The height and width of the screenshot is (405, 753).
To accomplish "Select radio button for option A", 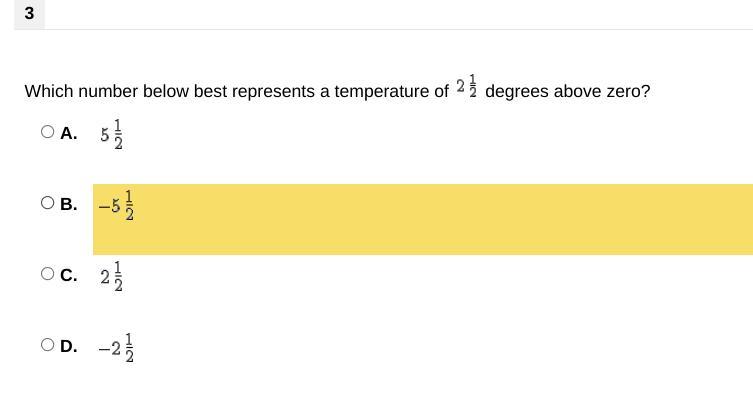I will point(48,132).
